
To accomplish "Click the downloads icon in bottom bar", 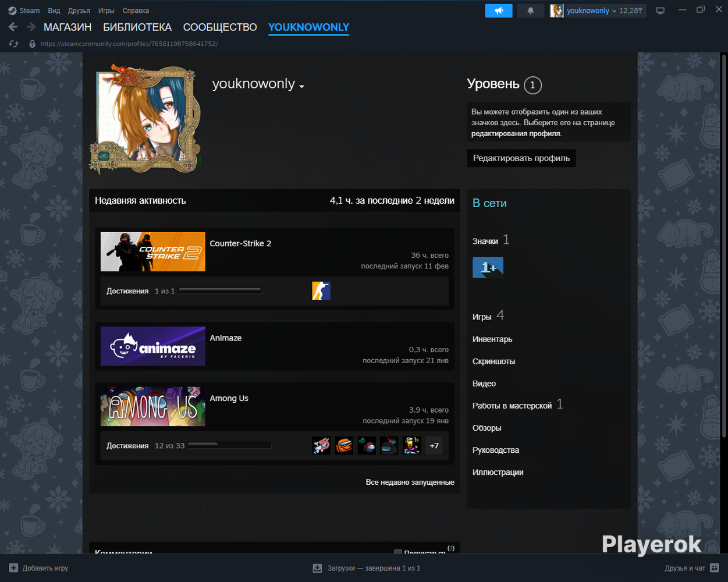I will pos(317,568).
